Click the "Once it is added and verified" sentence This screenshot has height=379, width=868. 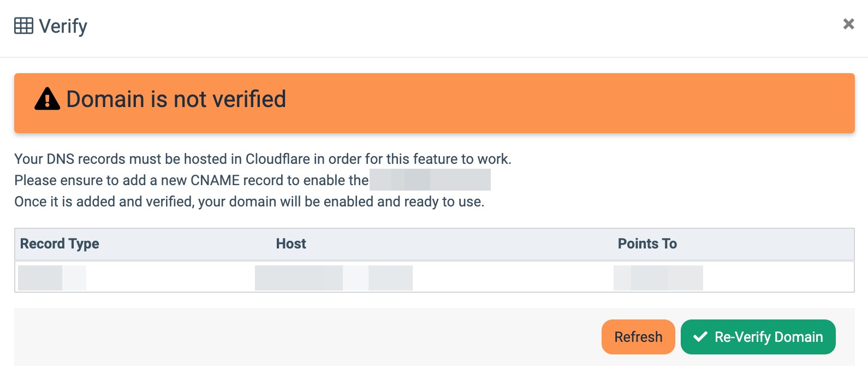(x=249, y=202)
